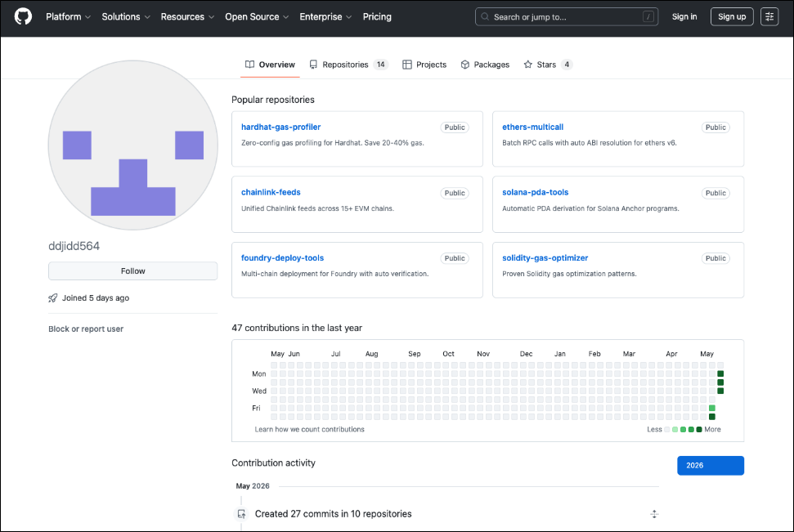The image size is (794, 532).
Task: Open the hardhat-gas-profiler repository
Action: tap(280, 127)
